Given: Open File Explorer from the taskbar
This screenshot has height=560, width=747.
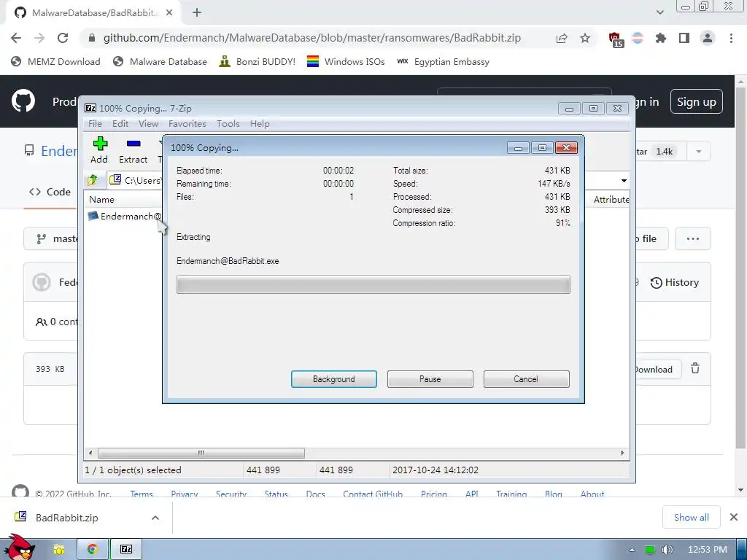Looking at the screenshot, I should [59, 550].
